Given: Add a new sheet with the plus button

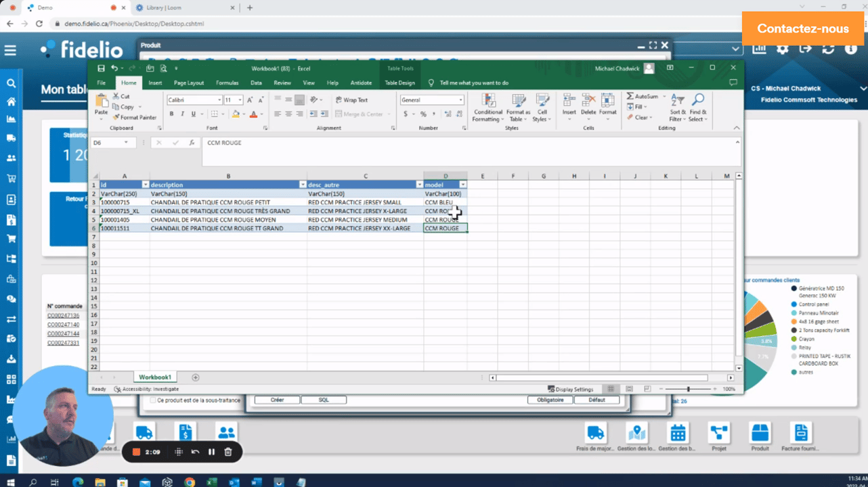Looking at the screenshot, I should click(x=196, y=377).
